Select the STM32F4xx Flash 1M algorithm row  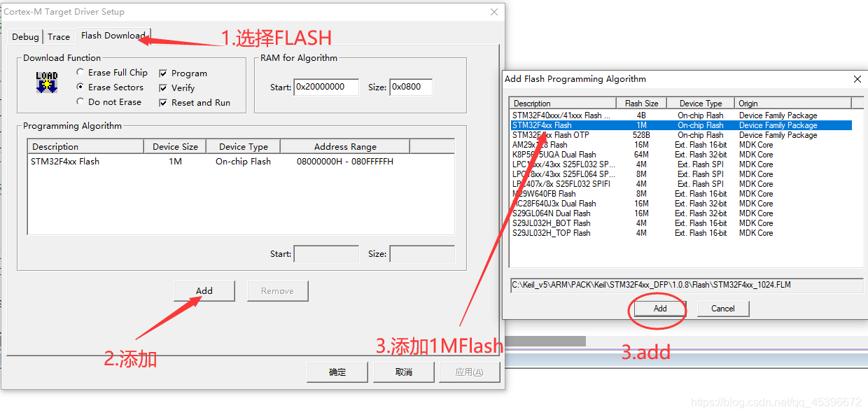681,125
